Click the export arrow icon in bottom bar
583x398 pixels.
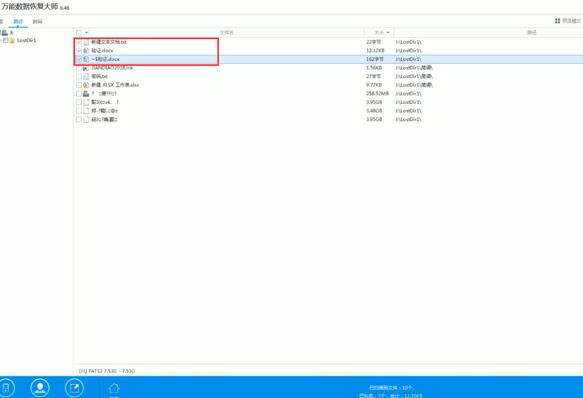click(74, 388)
